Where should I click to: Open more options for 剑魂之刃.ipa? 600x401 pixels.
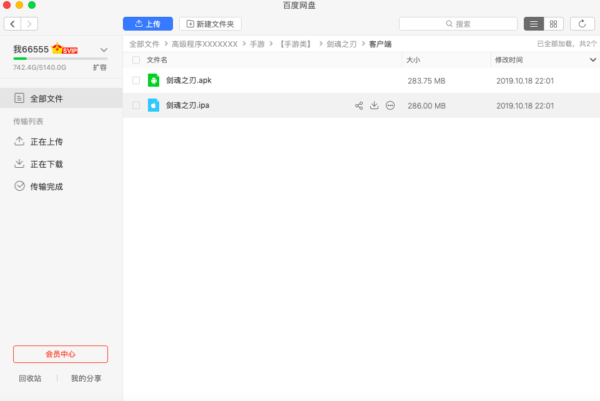click(390, 105)
